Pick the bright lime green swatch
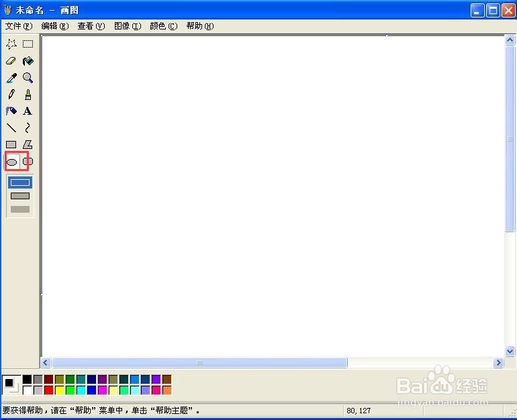 coord(70,390)
